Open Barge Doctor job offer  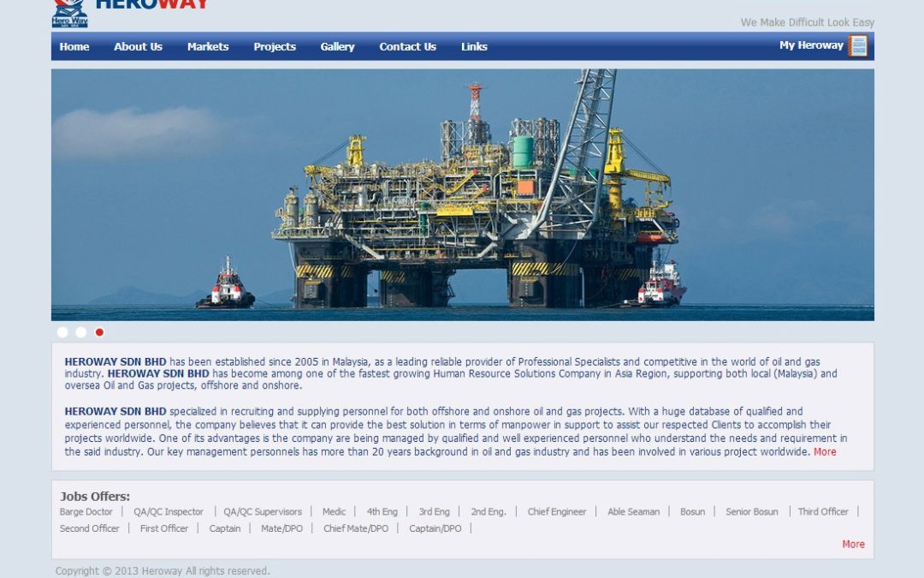[86, 512]
